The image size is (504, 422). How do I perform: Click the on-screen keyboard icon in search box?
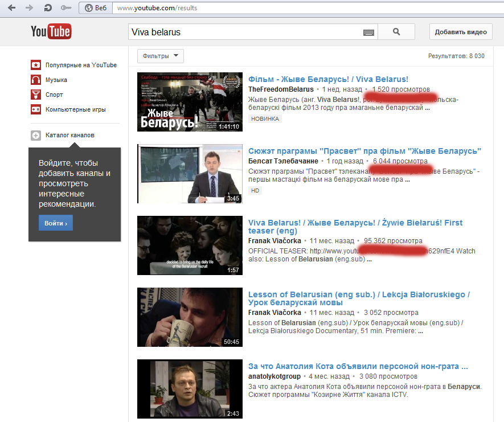(x=368, y=32)
